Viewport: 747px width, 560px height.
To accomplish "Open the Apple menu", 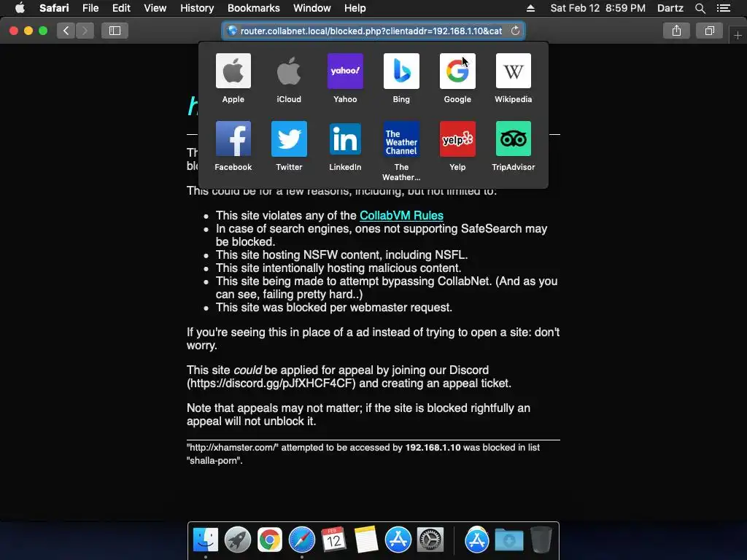I will [x=20, y=8].
